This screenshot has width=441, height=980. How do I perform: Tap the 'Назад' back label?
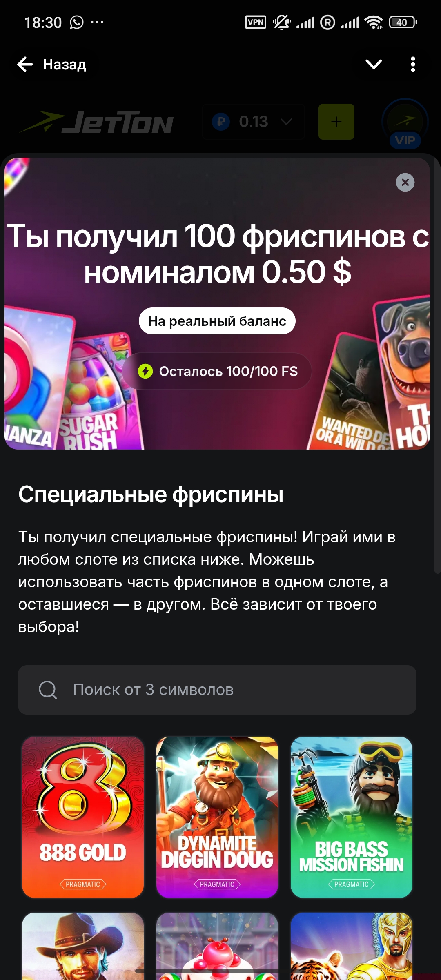coord(65,65)
